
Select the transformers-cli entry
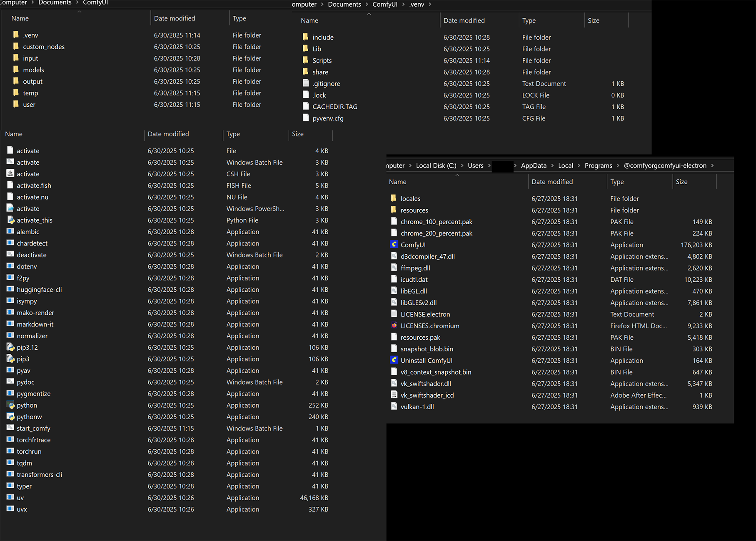[x=39, y=474]
